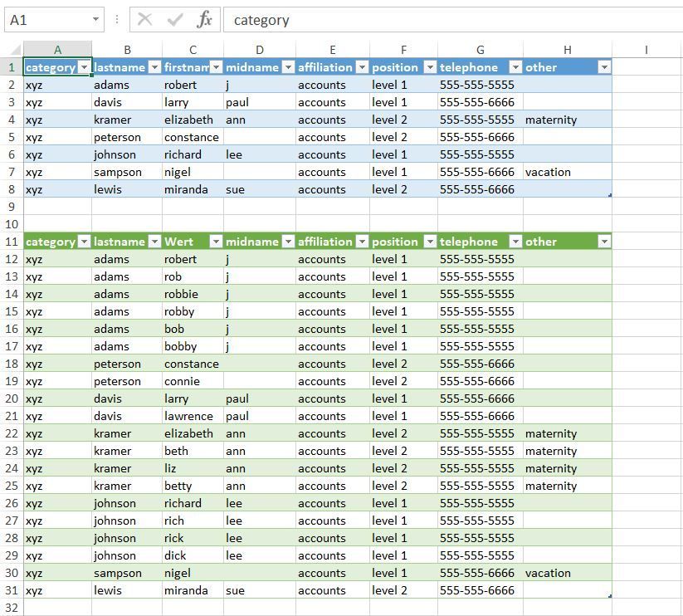683x616 pixels.
Task: Expand the Name Box dropdown arrow
Action: point(95,20)
